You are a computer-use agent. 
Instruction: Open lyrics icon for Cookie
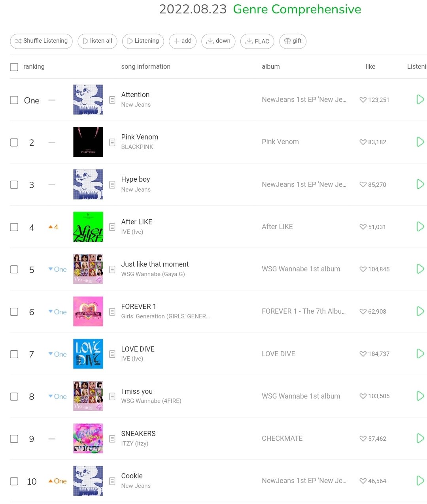point(112,481)
